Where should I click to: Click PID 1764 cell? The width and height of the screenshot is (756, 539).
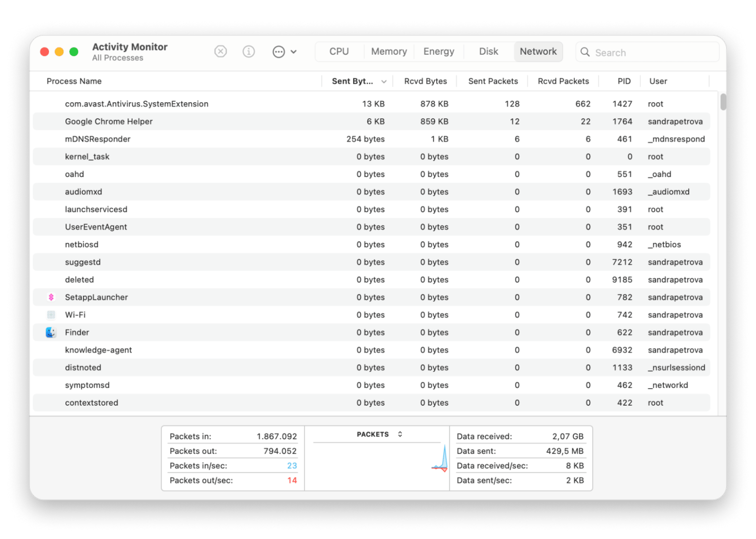point(622,121)
